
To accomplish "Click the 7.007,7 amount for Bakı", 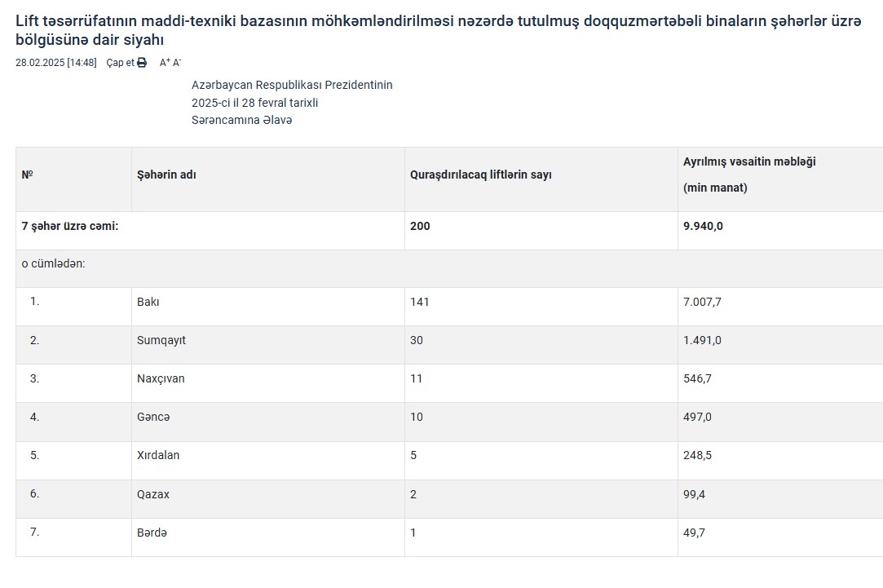I will coord(702,302).
